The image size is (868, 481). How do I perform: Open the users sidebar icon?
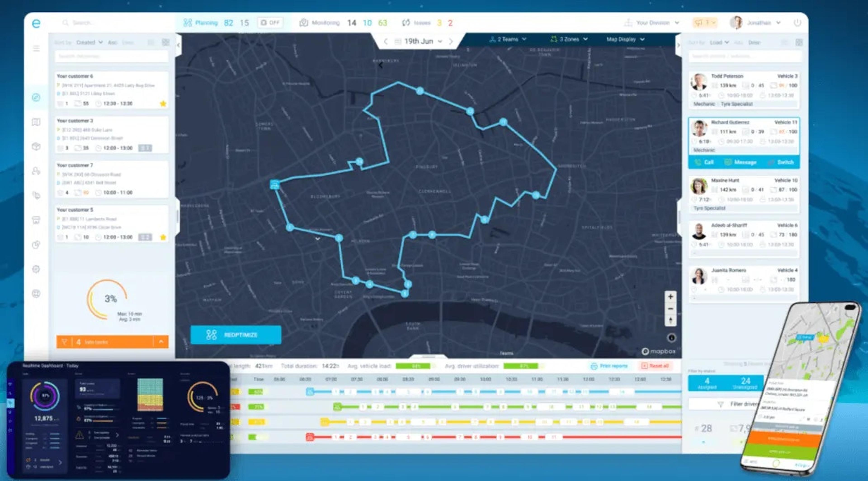36,171
